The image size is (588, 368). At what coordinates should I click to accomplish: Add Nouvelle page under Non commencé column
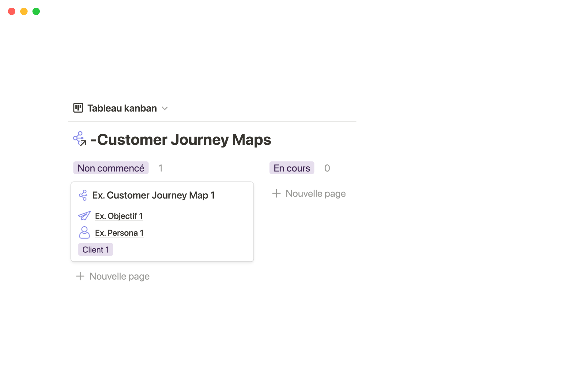tap(119, 276)
